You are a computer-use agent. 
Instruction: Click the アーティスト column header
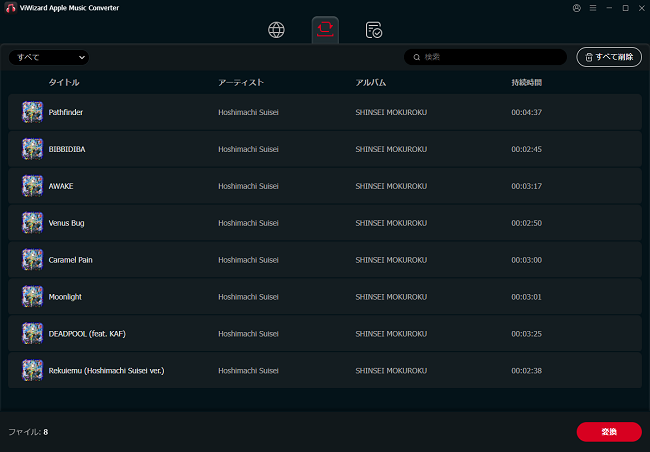(241, 83)
